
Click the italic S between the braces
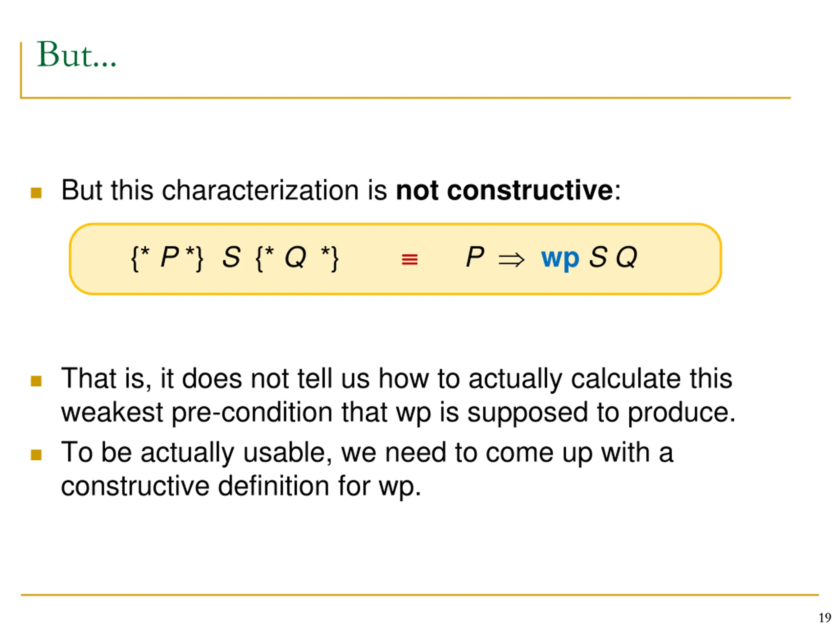tap(231, 257)
